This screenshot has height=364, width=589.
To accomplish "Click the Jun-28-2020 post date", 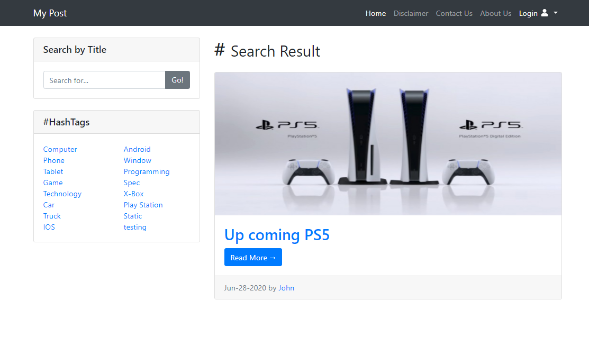I will 246,288.
